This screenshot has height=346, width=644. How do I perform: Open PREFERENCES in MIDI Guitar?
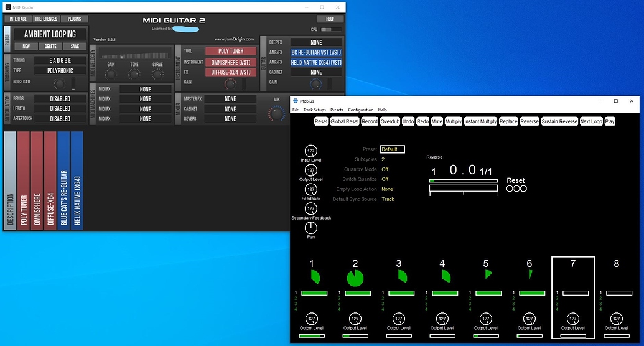(46, 19)
